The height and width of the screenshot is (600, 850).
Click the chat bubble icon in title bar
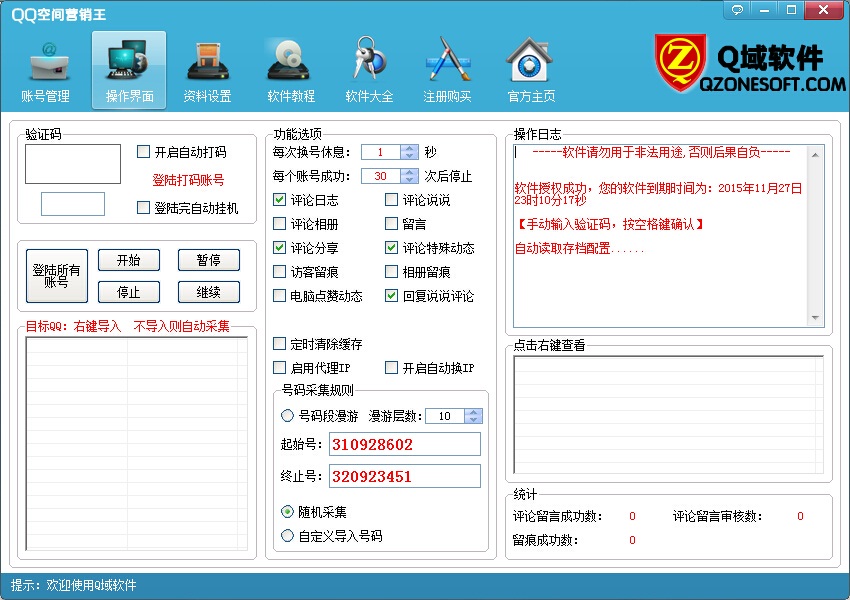point(737,10)
